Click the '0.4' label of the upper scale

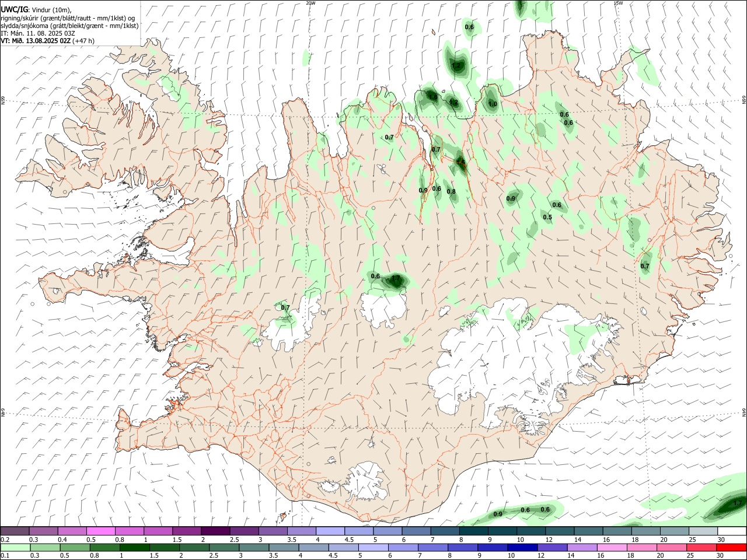62,540
